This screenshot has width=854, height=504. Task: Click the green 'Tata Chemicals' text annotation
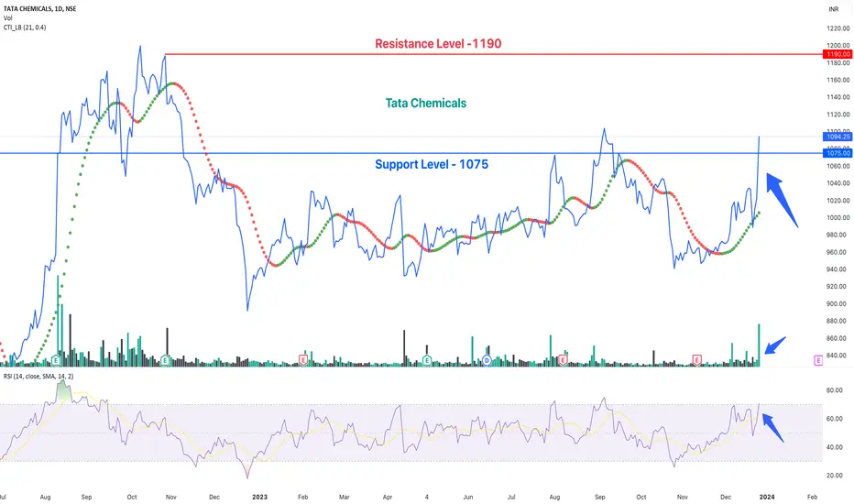(426, 103)
